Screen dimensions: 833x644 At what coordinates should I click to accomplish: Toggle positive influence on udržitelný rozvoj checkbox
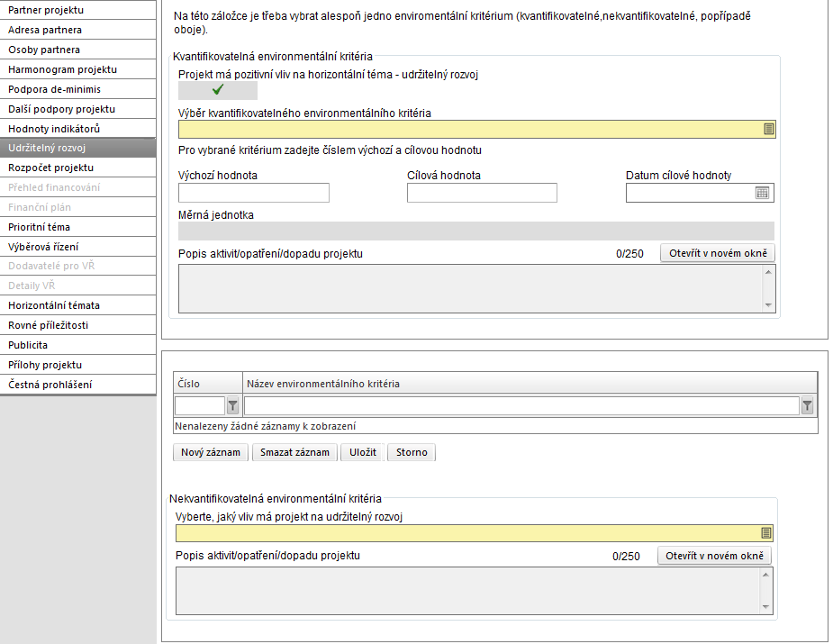click(218, 90)
